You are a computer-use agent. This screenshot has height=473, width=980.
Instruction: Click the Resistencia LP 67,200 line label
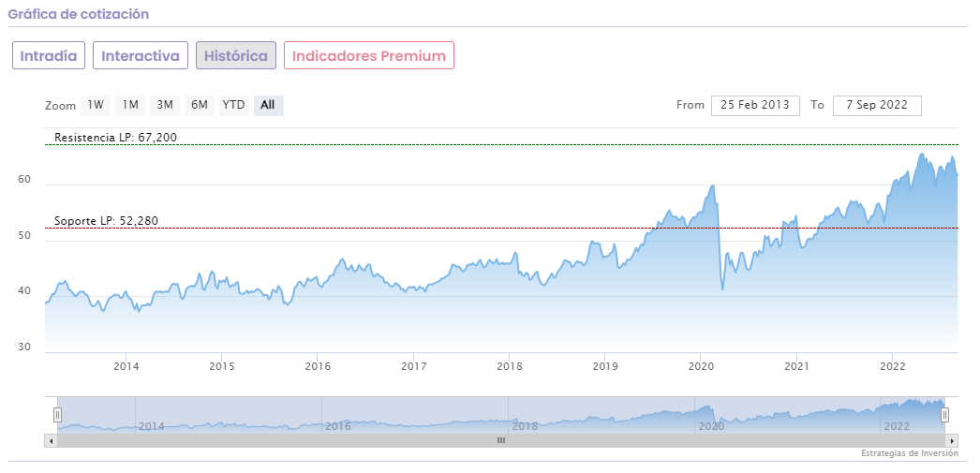[115, 138]
